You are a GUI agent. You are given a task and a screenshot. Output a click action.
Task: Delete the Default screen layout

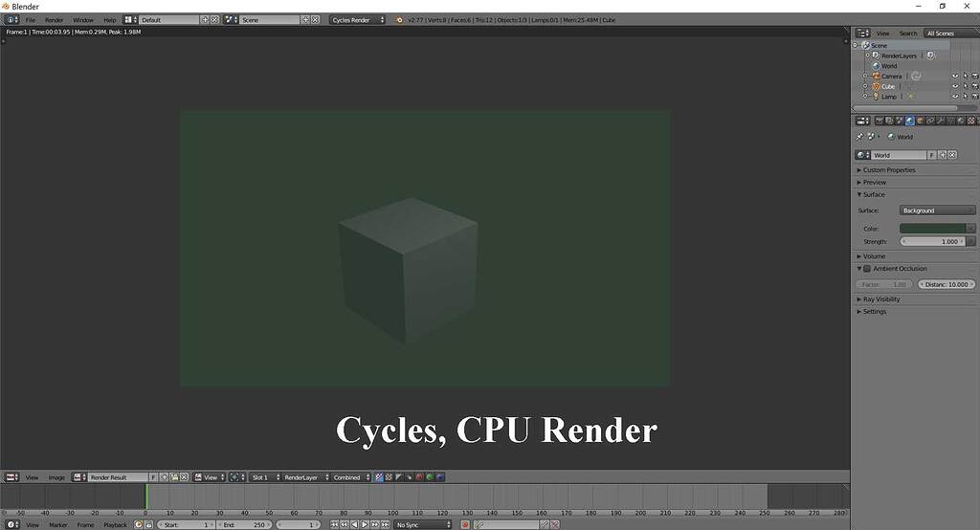coord(214,20)
